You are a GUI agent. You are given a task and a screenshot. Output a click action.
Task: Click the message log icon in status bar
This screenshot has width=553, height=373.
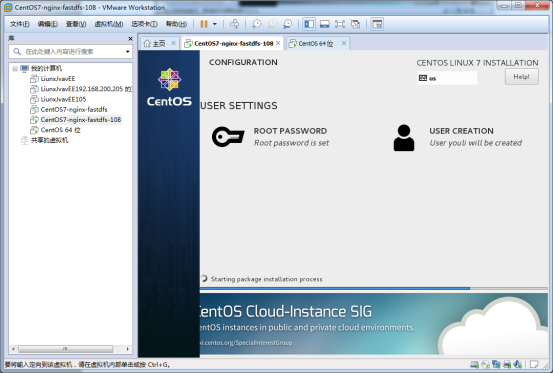(x=534, y=364)
